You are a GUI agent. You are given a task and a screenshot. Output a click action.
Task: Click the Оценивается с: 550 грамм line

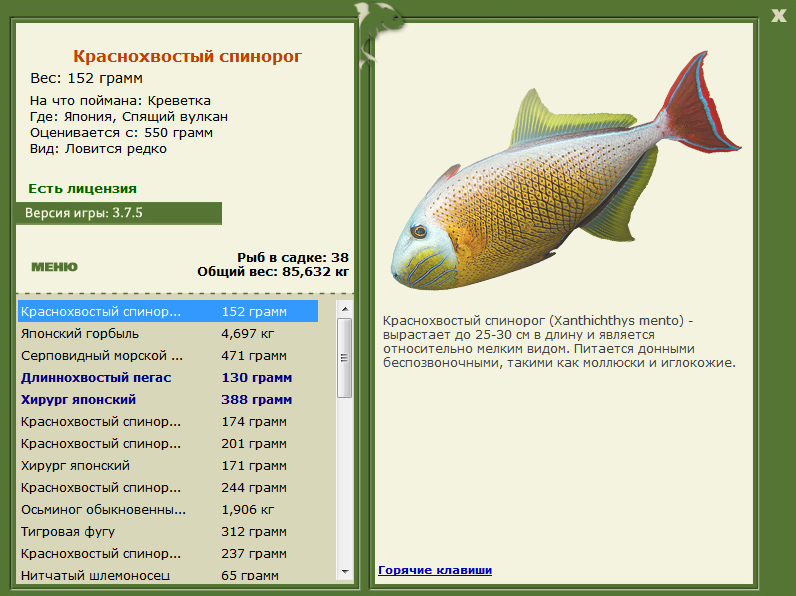(121, 133)
